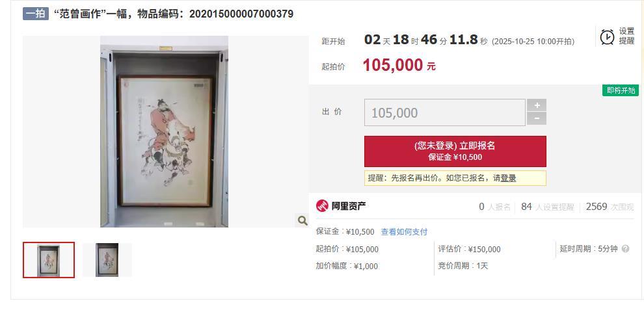Click the 2569 次围观 view counter
The width and height of the screenshot is (644, 312).
coord(610,207)
